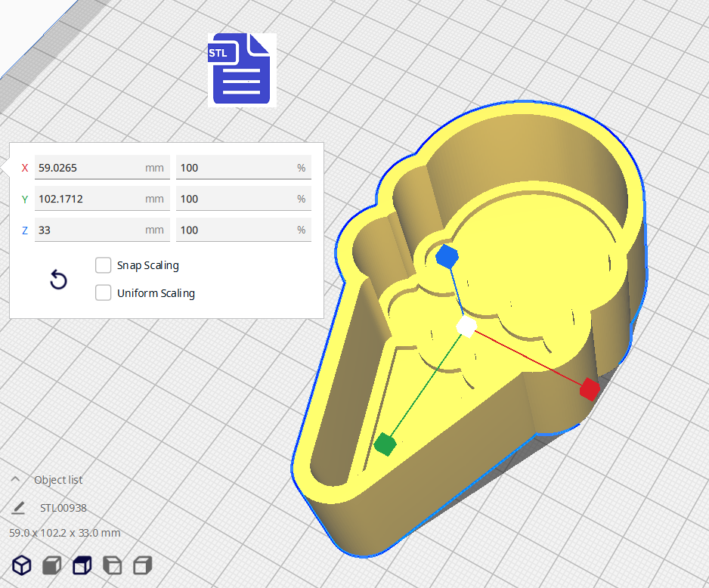709x588 pixels.
Task: Click the blue Z-axis scale handle
Action: (447, 256)
